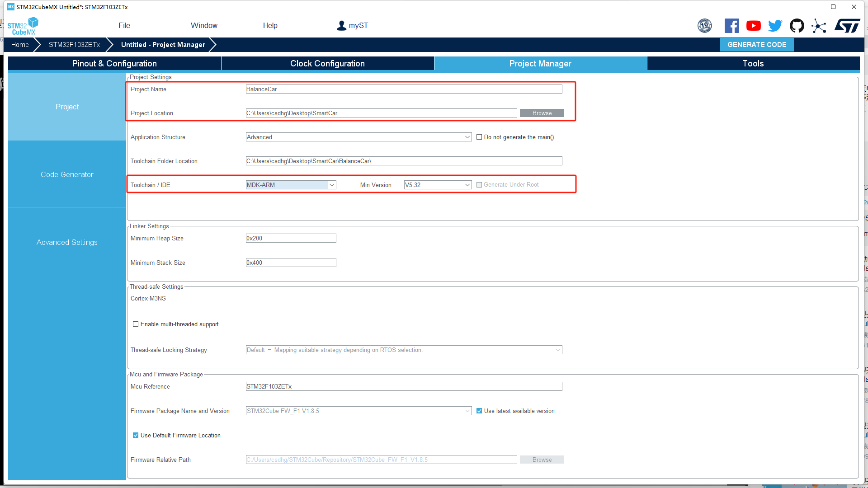Click the Toolchain Folder Location field

coord(404,161)
